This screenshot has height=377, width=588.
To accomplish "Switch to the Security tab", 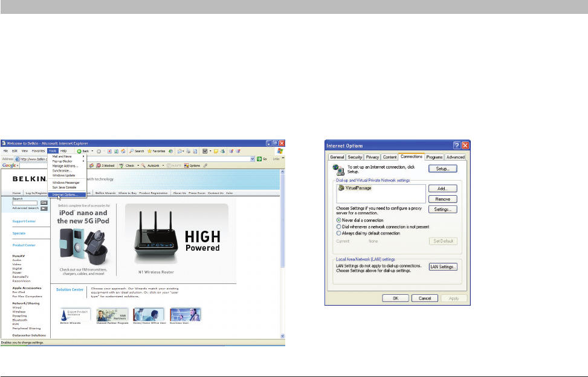I will 355,157.
